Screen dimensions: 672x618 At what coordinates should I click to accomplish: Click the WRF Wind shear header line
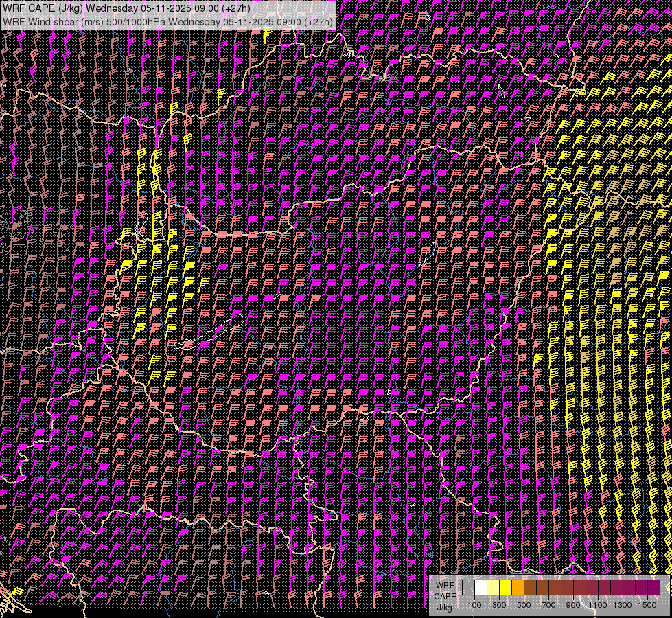[168, 21]
